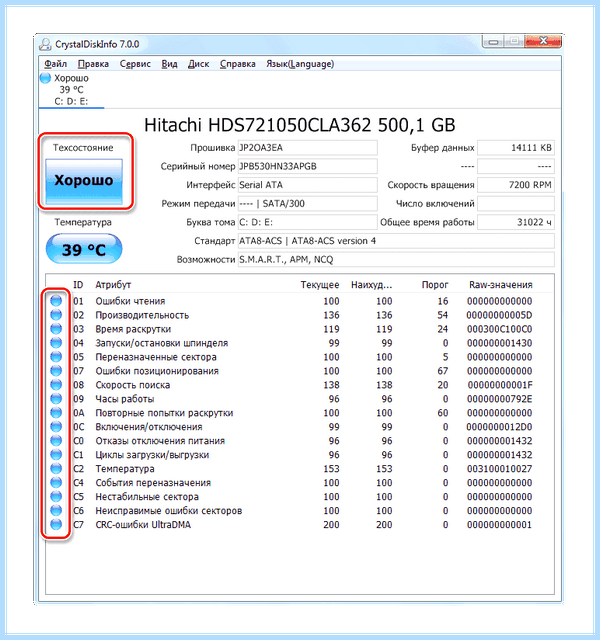Image resolution: width=600 pixels, height=640 pixels.
Task: Click status icon for C2 Температура
Action: coord(56,468)
